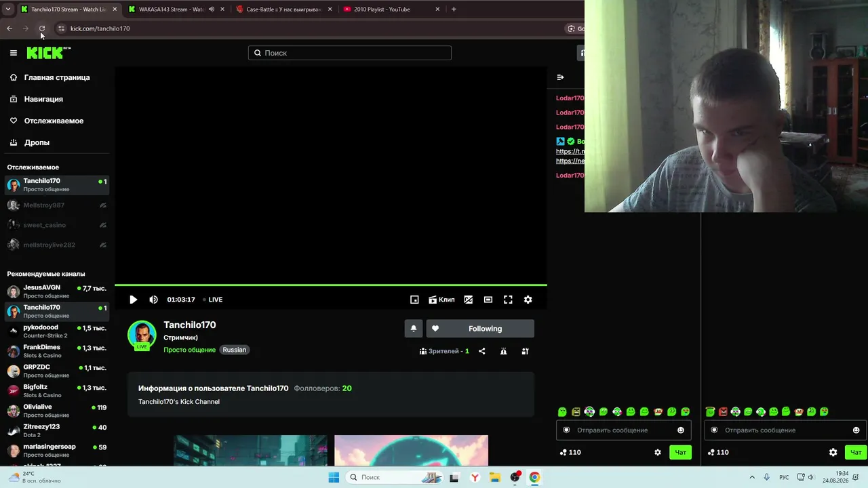Open File Explorer from the taskbar
Screen dimensions: 868x488
(495, 477)
